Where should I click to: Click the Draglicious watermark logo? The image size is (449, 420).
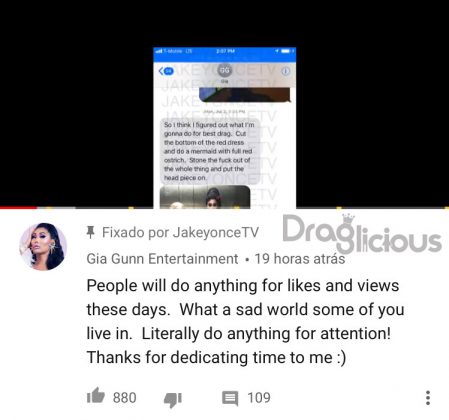[362, 234]
